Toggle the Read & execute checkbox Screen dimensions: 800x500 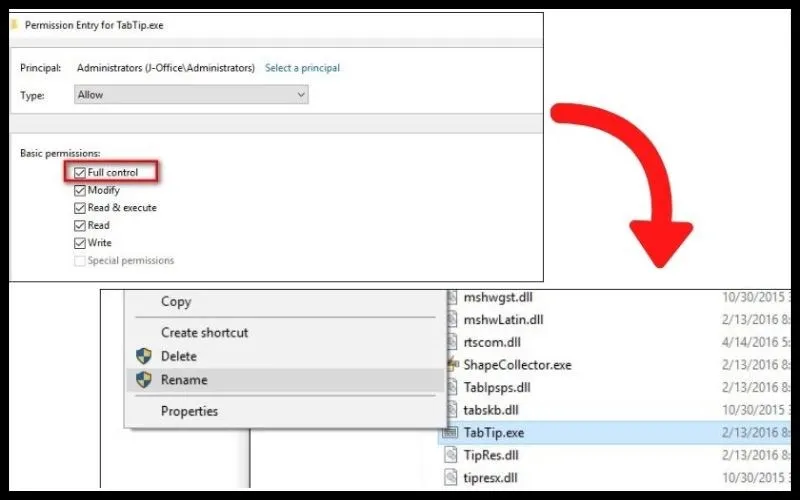click(80, 208)
